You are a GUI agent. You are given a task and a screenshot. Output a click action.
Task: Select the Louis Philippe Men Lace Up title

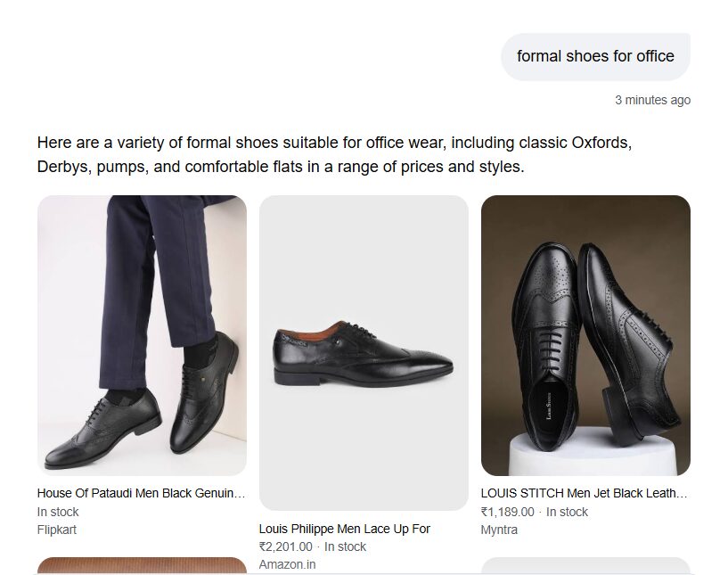(x=345, y=529)
